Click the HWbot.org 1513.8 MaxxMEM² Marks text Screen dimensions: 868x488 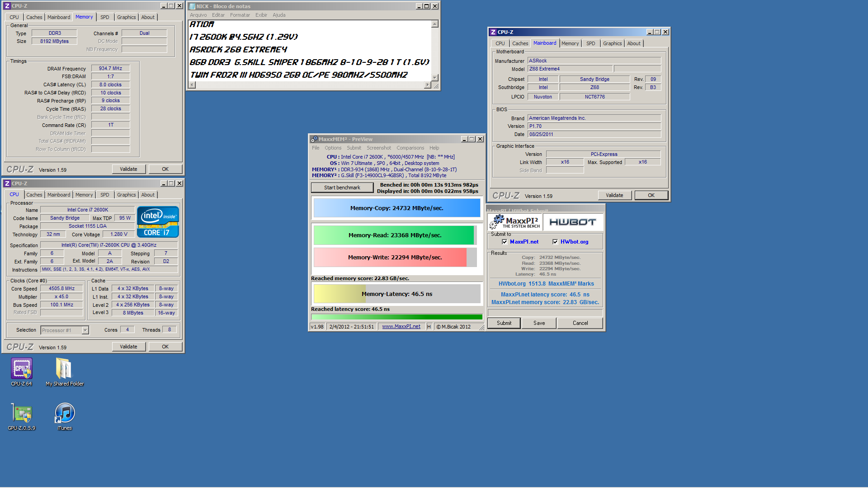tap(546, 284)
